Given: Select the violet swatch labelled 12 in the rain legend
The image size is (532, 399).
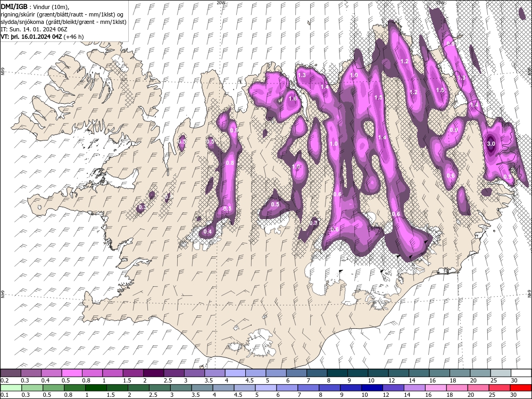Looking at the screenshot, I should (393, 387).
